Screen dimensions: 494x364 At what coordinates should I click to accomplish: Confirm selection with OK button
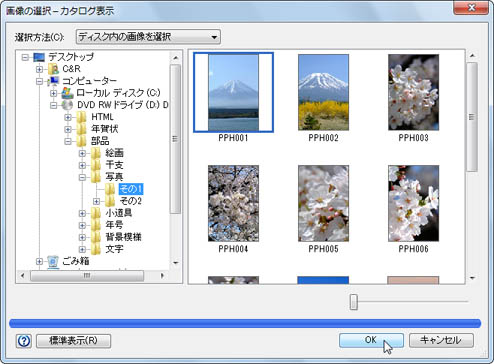371,340
